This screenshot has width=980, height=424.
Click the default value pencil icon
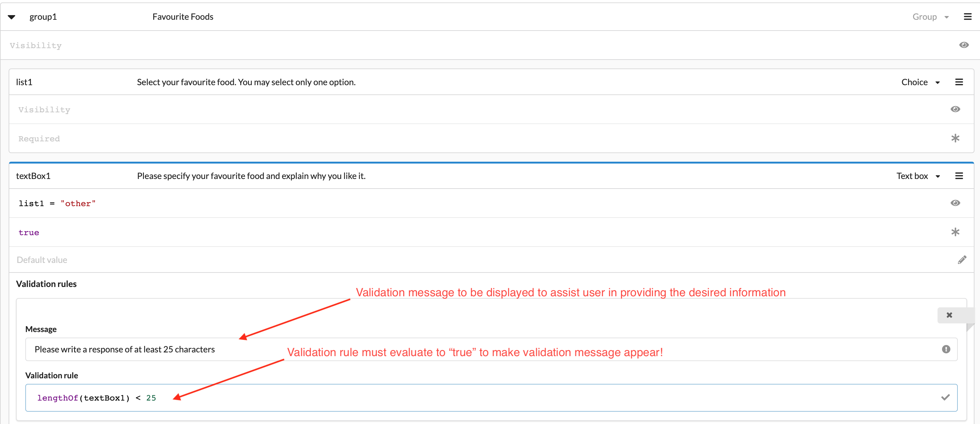point(962,260)
